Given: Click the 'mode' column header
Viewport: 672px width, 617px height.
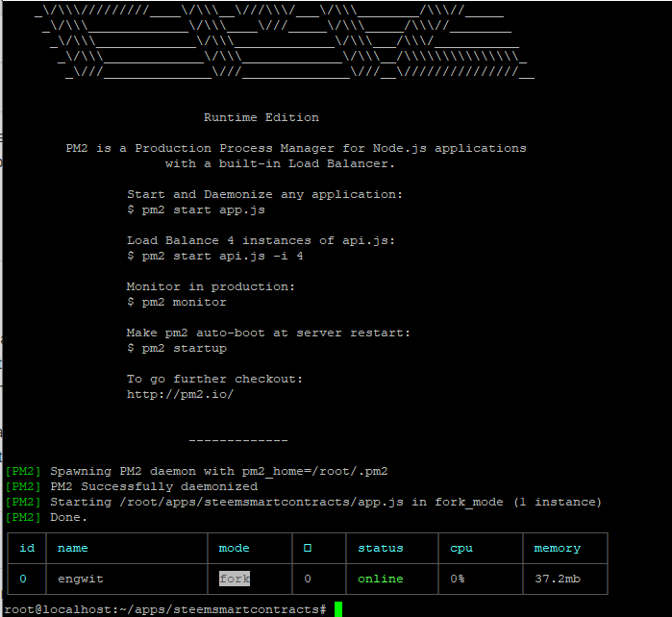Looking at the screenshot, I should (234, 548).
